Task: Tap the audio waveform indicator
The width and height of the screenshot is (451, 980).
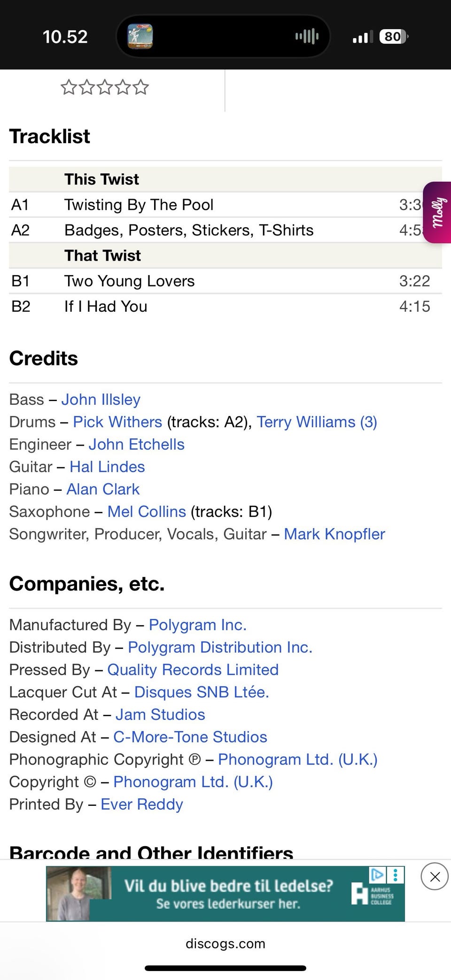Action: point(307,36)
